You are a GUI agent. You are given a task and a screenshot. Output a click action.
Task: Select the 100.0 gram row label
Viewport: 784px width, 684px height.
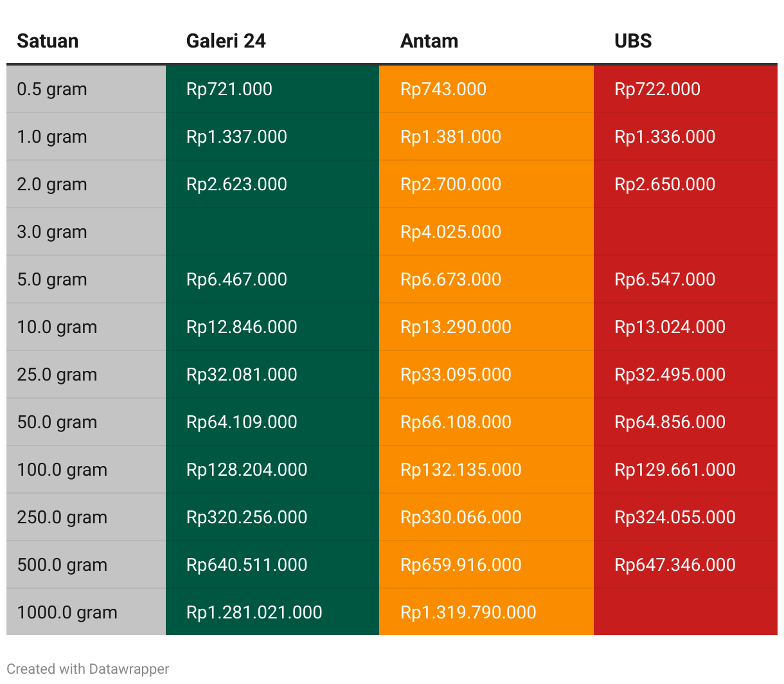[x=62, y=469]
